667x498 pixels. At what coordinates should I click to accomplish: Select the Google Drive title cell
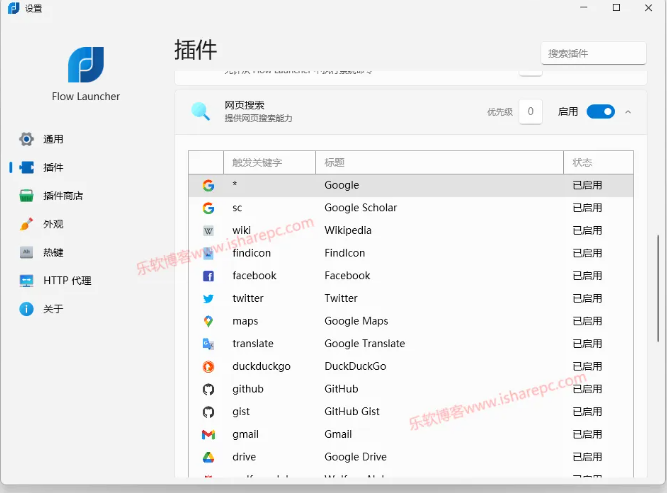355,457
